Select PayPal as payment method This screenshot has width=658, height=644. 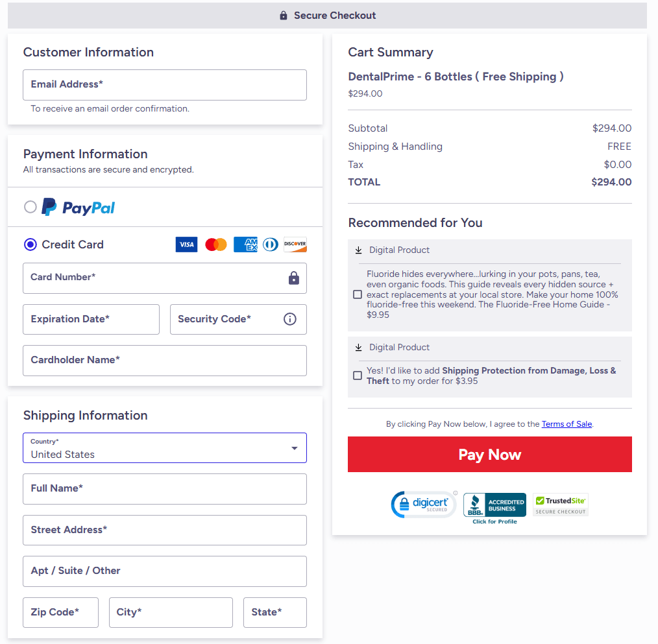click(x=30, y=207)
